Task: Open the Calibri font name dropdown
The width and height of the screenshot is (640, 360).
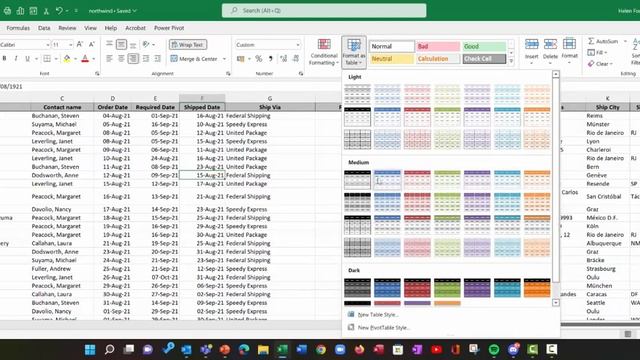Action: point(48,44)
